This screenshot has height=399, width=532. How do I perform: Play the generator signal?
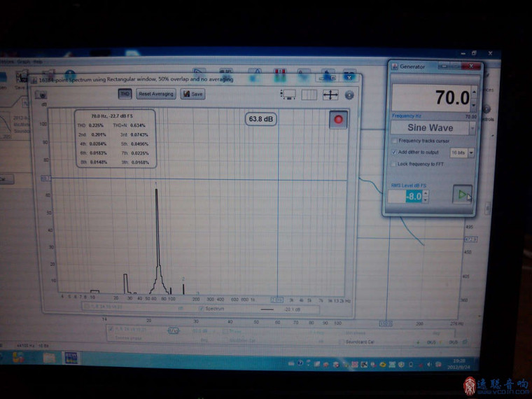click(462, 194)
